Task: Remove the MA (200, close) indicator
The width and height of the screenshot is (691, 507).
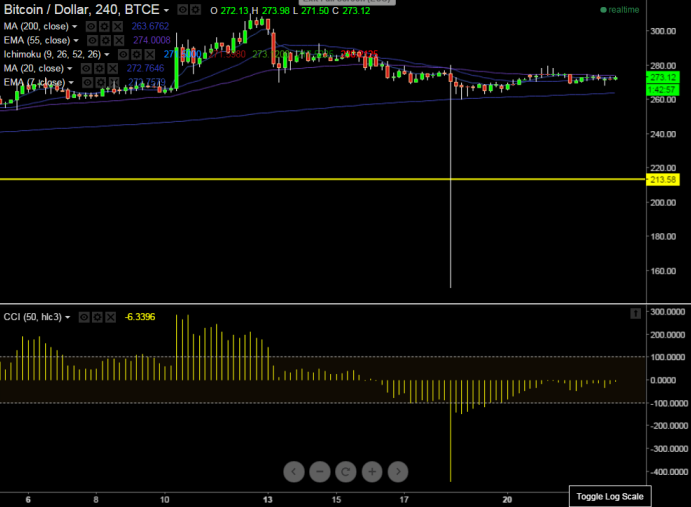Action: 117,26
